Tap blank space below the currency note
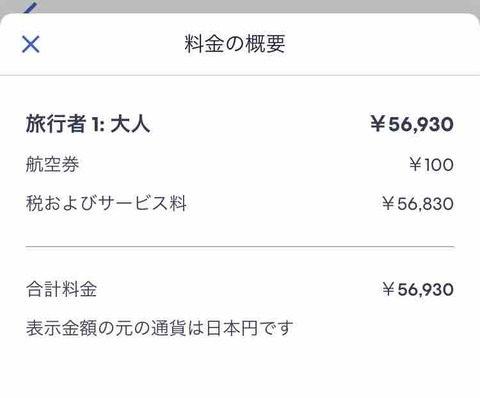This screenshot has width=480, height=398. [240, 370]
